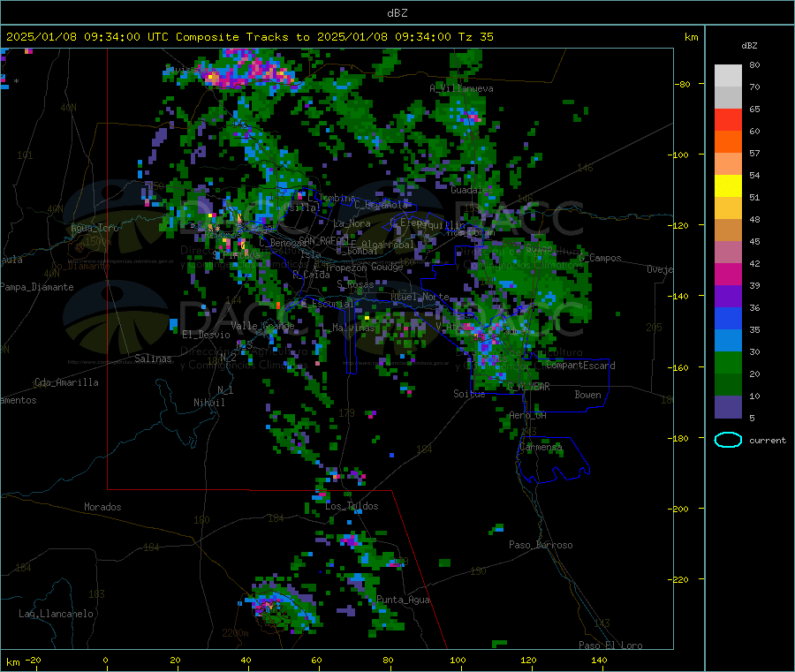Click the G_Campos label
The image size is (795, 672).
click(600, 258)
